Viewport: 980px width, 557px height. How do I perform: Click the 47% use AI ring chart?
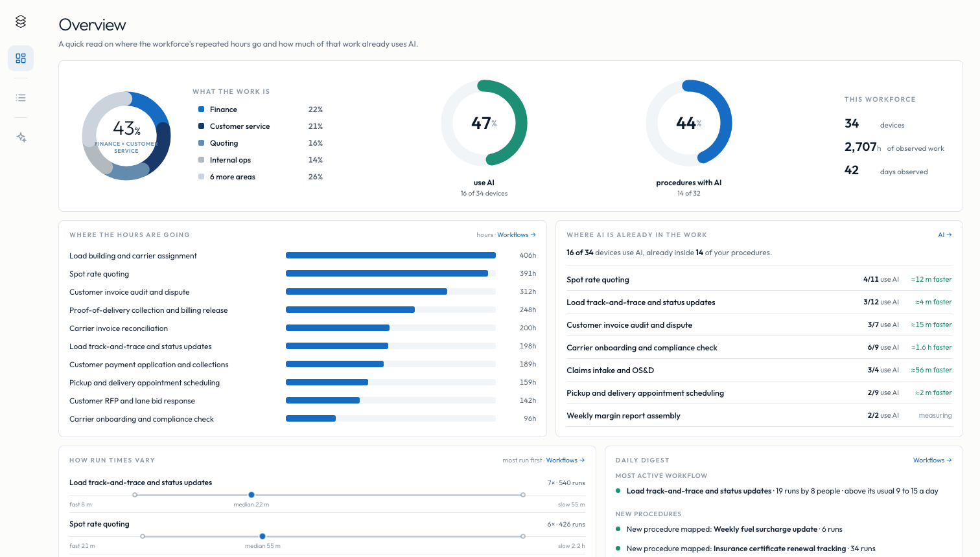pyautogui.click(x=484, y=123)
